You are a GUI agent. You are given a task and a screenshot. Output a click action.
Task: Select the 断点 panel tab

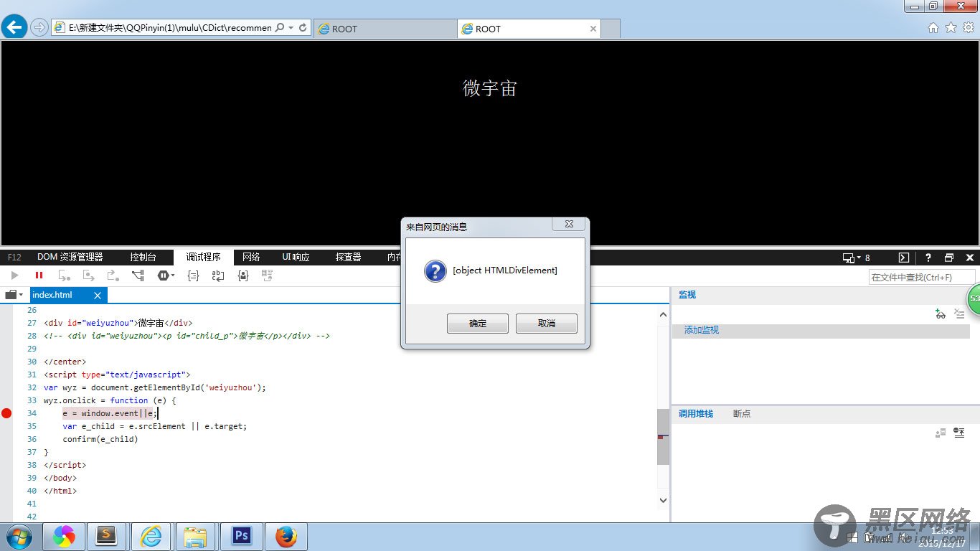742,414
